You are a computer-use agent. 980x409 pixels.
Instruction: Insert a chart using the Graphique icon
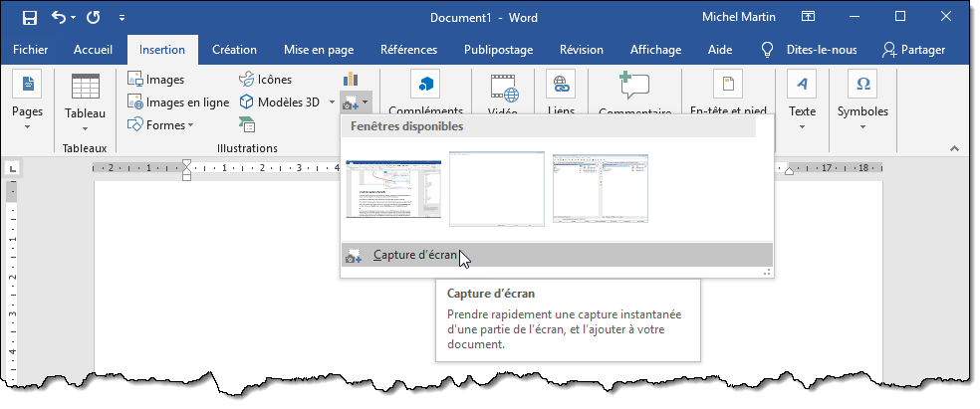tap(351, 80)
